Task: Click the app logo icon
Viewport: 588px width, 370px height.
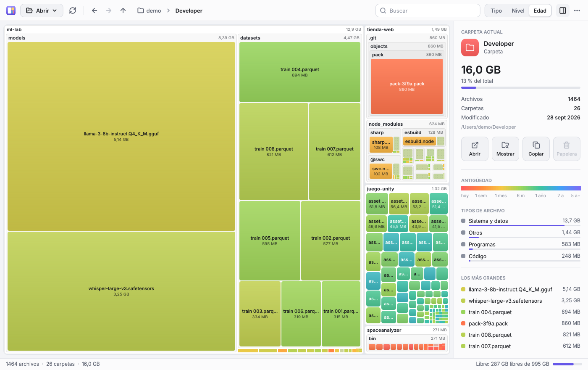Action: click(x=11, y=11)
